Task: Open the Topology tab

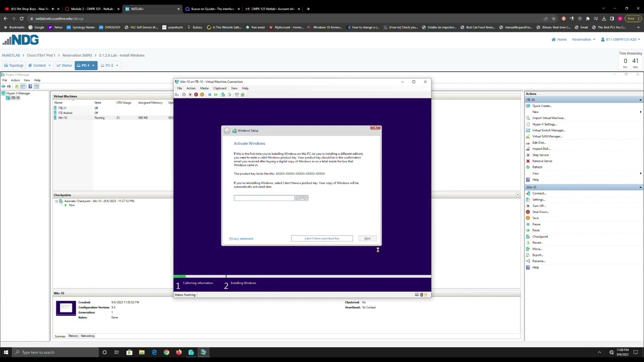Action: 14,65
